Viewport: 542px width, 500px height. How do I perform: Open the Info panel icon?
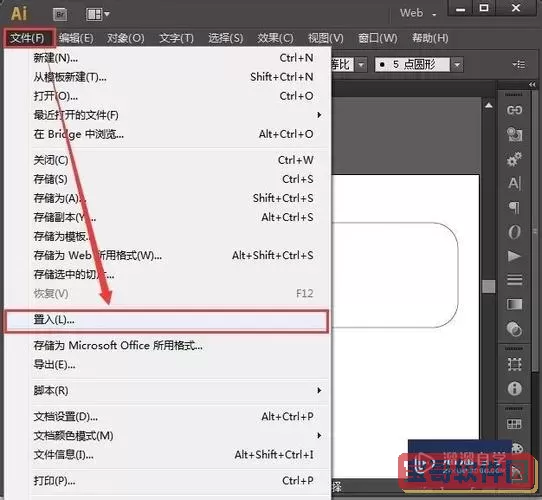pyautogui.click(x=514, y=389)
